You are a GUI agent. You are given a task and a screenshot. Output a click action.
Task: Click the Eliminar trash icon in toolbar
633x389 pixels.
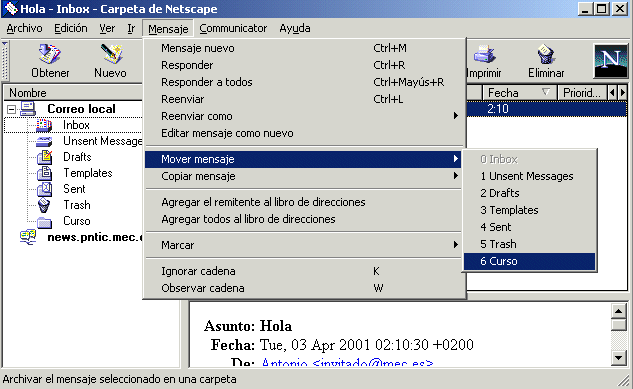[x=546, y=54]
